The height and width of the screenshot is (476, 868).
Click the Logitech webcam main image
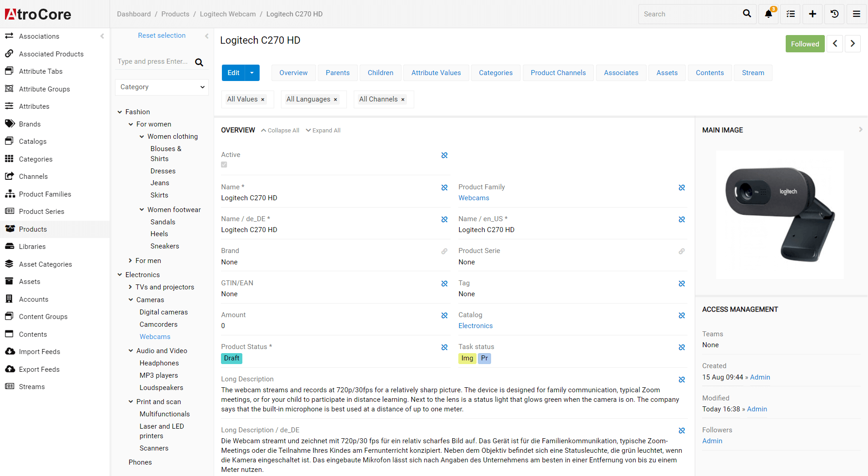coord(780,215)
